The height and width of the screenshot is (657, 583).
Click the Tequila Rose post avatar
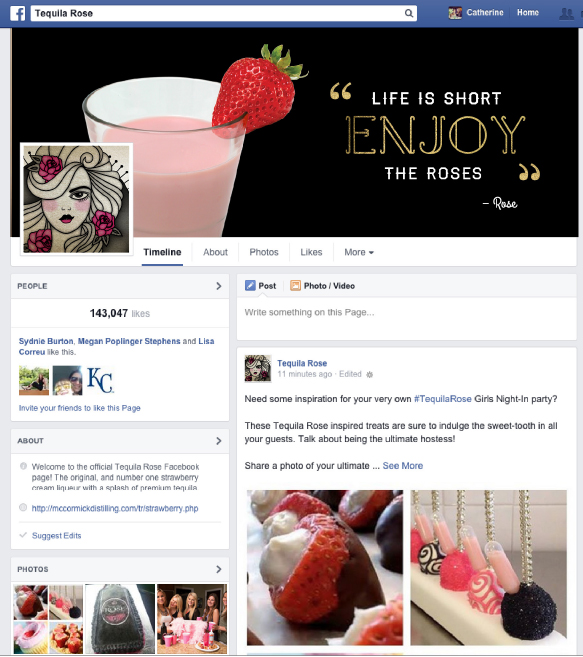pos(258,369)
